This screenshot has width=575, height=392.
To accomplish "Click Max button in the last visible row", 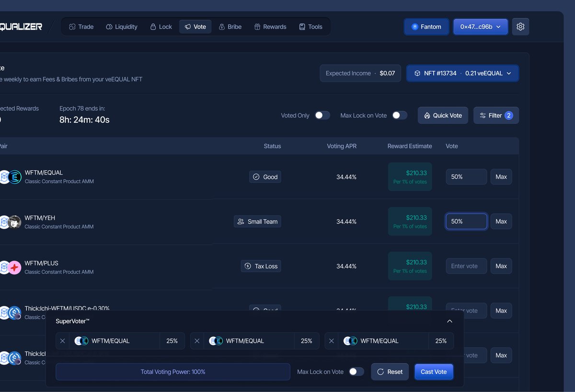I will [x=501, y=355].
